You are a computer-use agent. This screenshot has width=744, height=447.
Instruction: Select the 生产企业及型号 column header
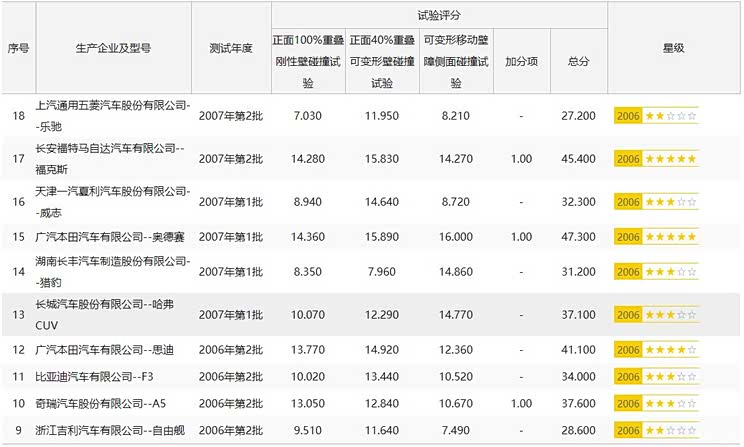coord(110,48)
